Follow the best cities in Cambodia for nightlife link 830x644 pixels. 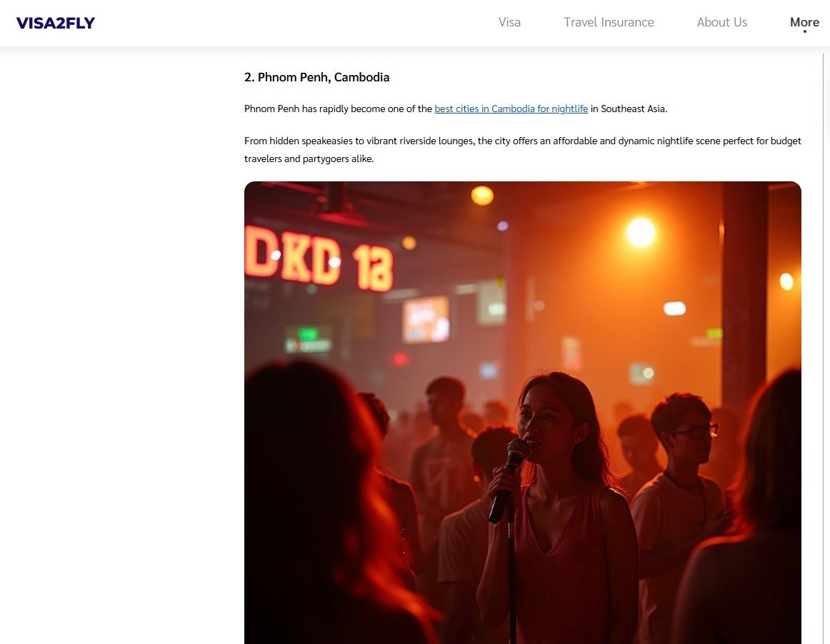pos(511,109)
